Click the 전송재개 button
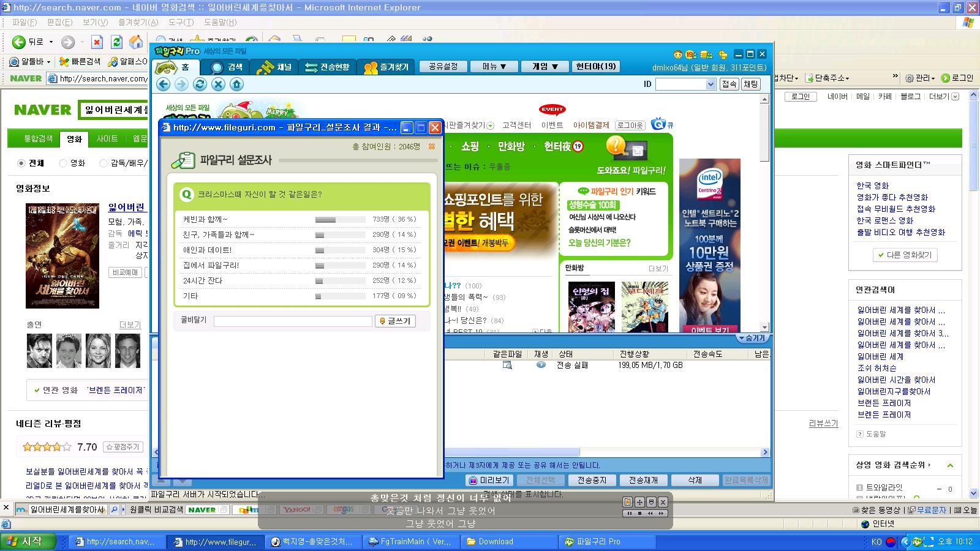The width and height of the screenshot is (980, 551). click(643, 480)
